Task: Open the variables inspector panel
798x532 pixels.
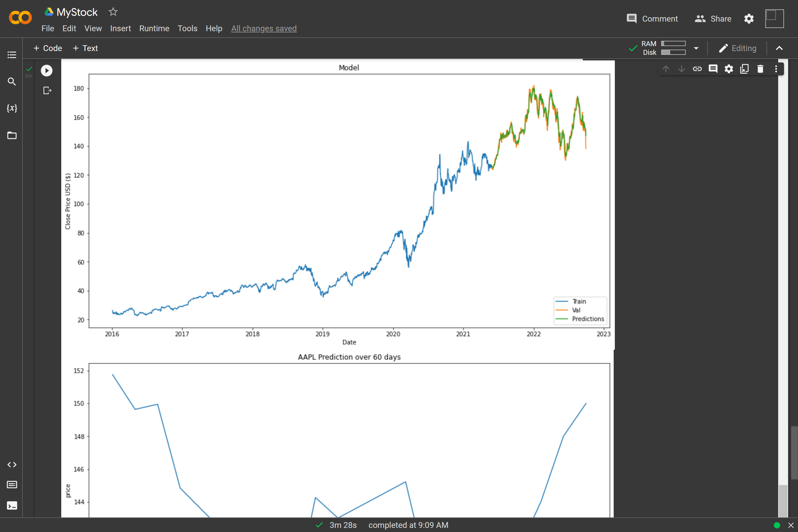Action: click(x=12, y=108)
